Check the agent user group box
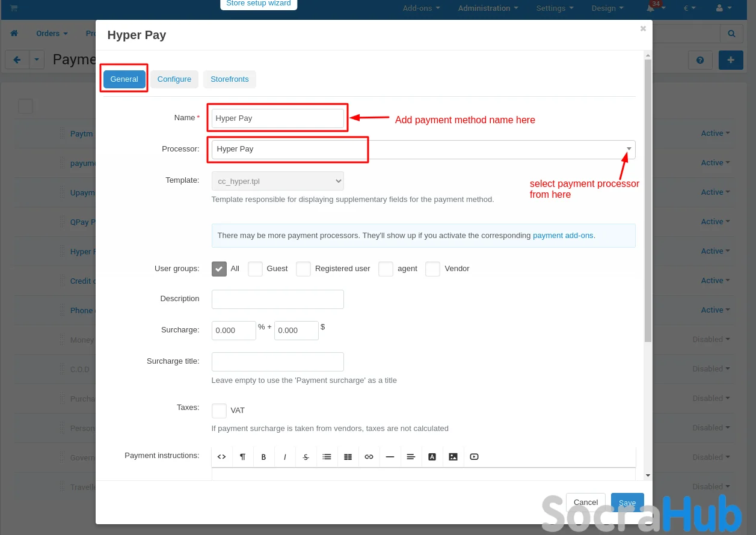This screenshot has height=535, width=756. pos(386,269)
